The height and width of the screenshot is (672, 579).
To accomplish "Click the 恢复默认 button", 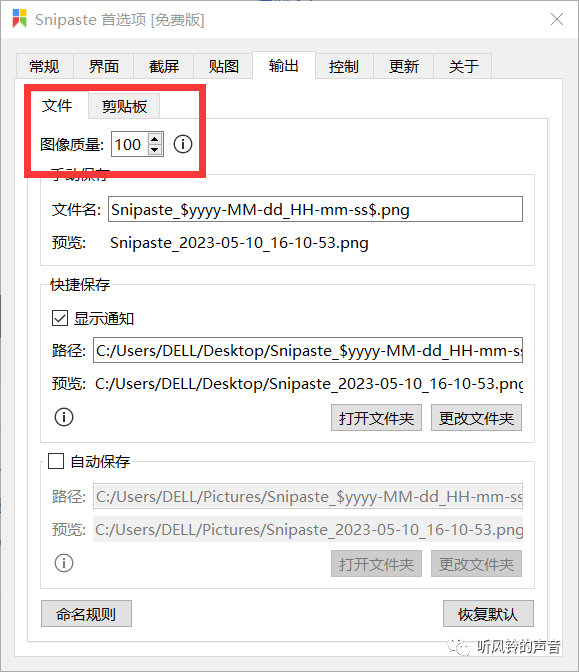I will pos(488,614).
